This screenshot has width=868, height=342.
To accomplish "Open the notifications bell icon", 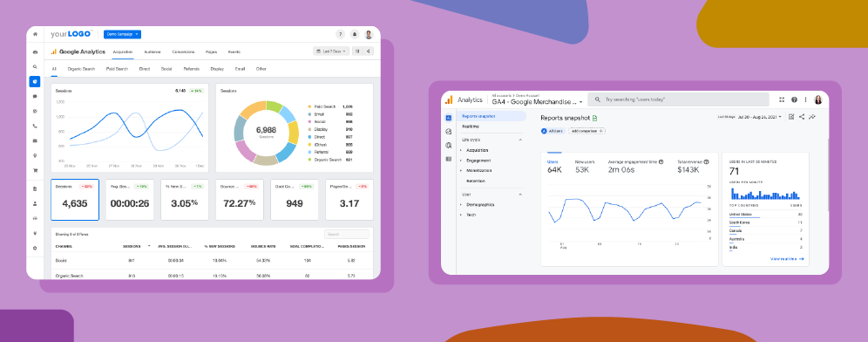I will click(x=355, y=34).
